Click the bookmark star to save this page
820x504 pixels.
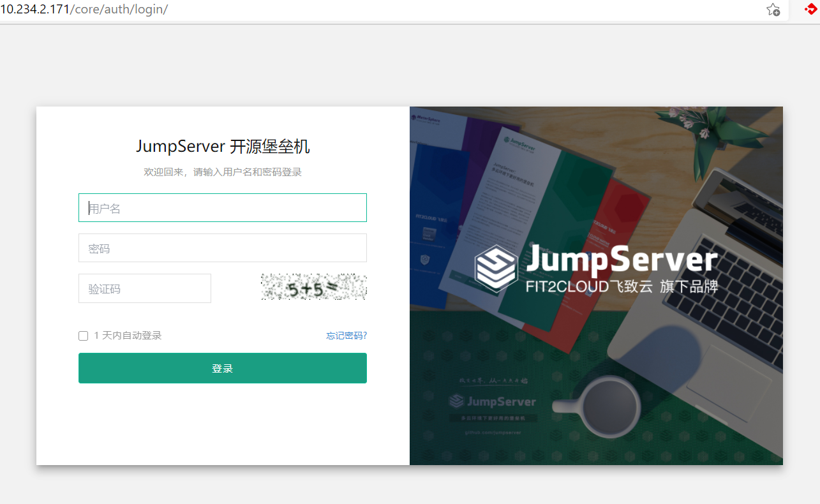click(x=772, y=10)
